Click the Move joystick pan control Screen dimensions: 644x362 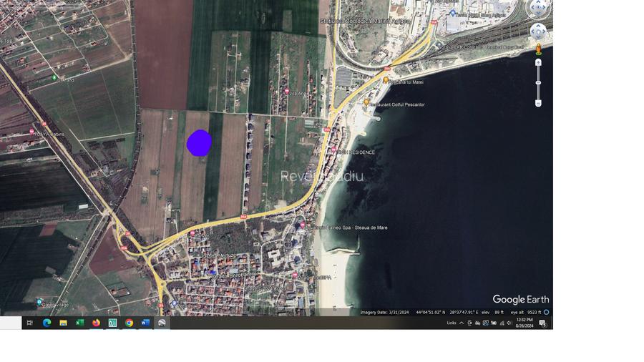(538, 31)
